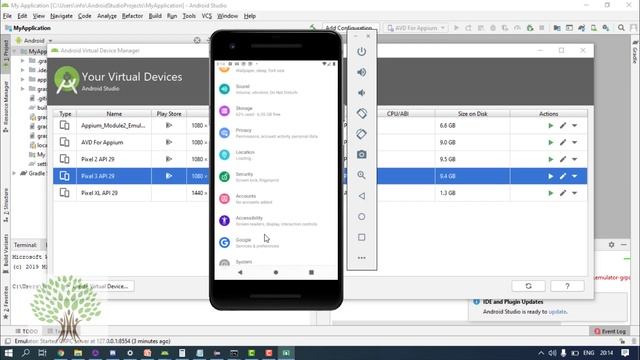Open Google in phone Settings
640x360 pixels.
(x=276, y=243)
